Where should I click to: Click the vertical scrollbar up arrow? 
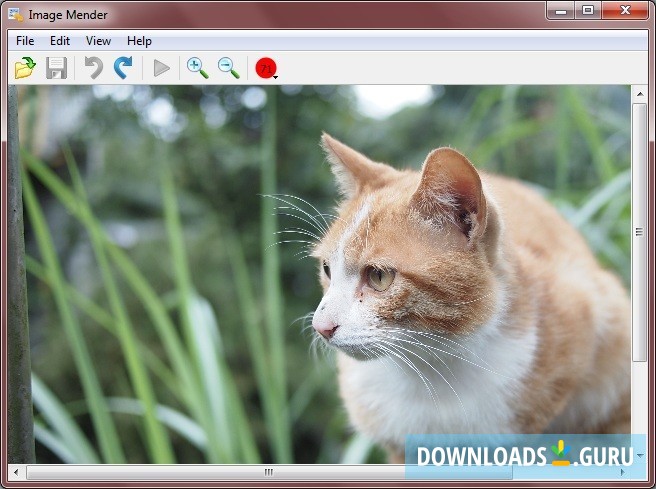(x=640, y=94)
